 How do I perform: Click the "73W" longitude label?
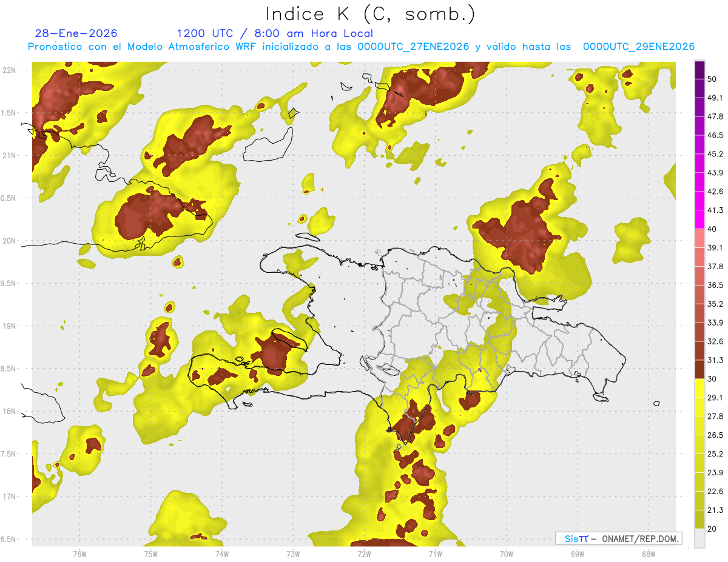point(293,554)
